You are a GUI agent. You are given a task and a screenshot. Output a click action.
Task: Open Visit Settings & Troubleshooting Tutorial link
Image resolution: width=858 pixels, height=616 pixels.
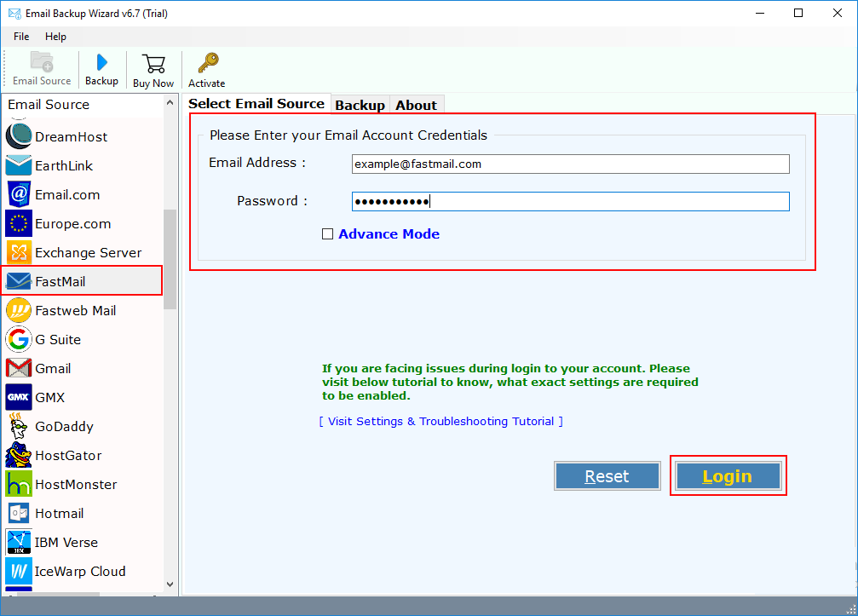441,421
